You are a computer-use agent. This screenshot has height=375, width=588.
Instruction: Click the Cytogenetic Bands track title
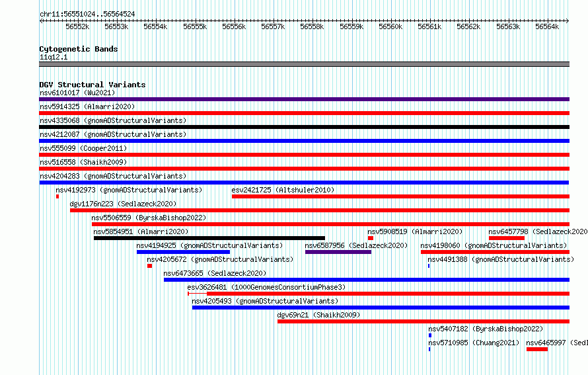(79, 49)
